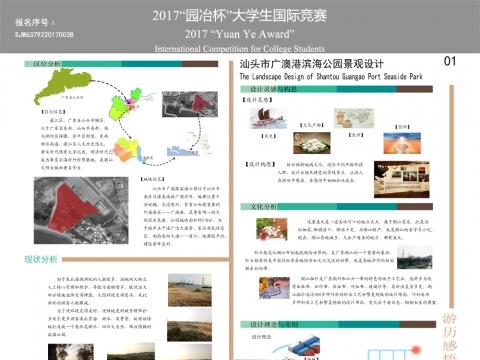This screenshot has width=480, height=360.
Task: Click the '【文化产物】' caption
Action: coord(312,125)
